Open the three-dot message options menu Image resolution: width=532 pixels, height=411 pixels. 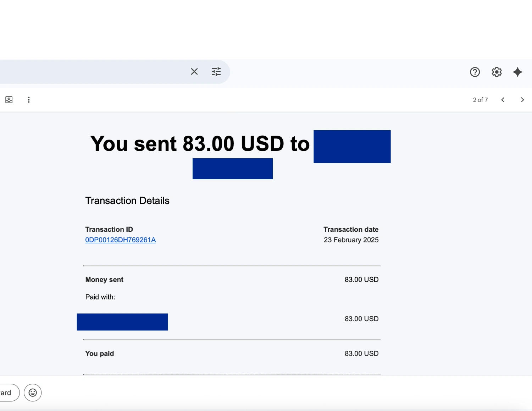[x=29, y=100]
